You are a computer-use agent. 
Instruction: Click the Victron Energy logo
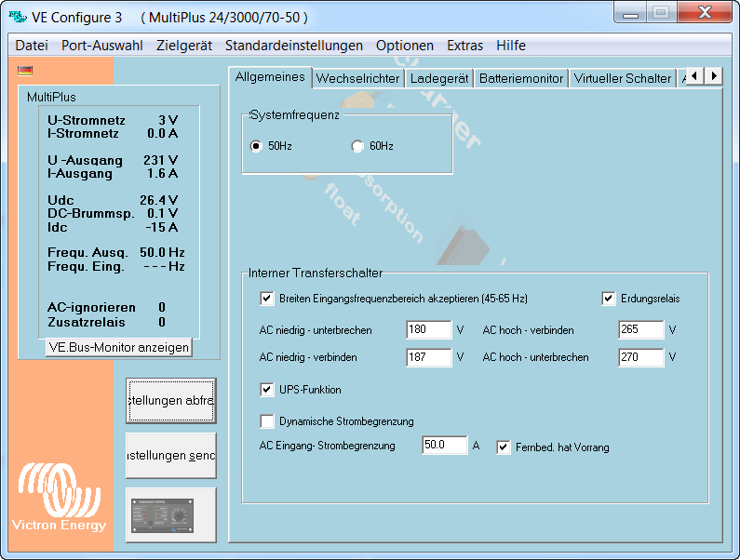pos(59,494)
